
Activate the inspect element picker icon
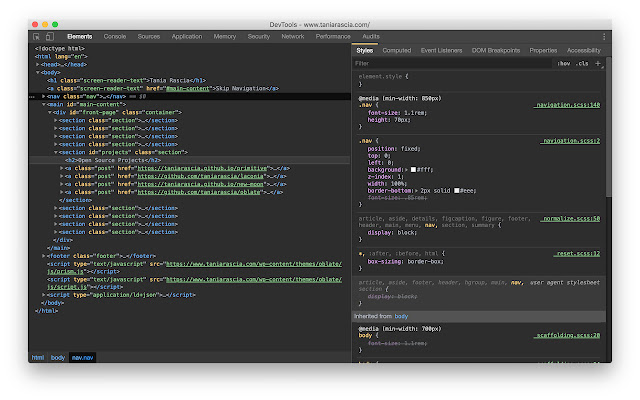tap(36, 36)
